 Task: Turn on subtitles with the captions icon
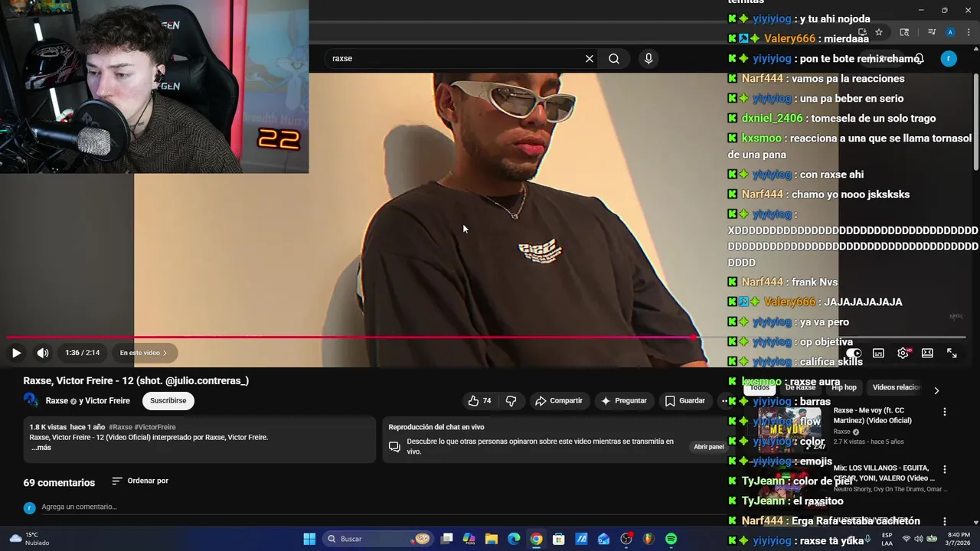(878, 353)
